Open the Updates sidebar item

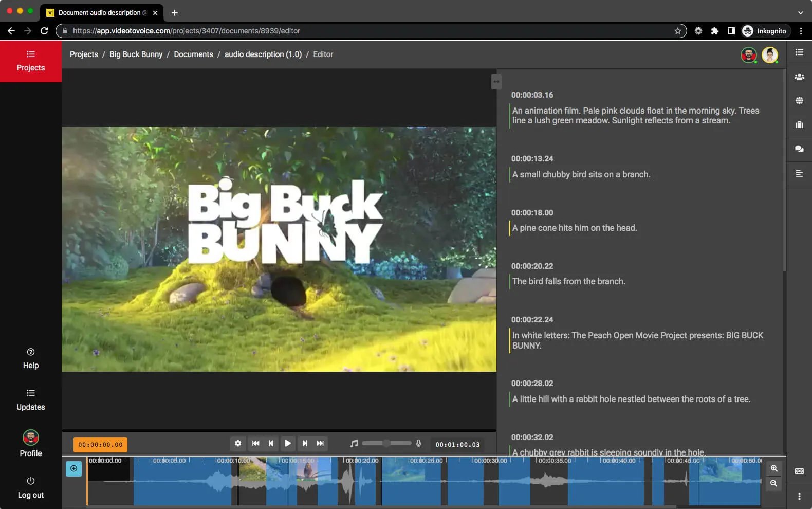point(31,399)
